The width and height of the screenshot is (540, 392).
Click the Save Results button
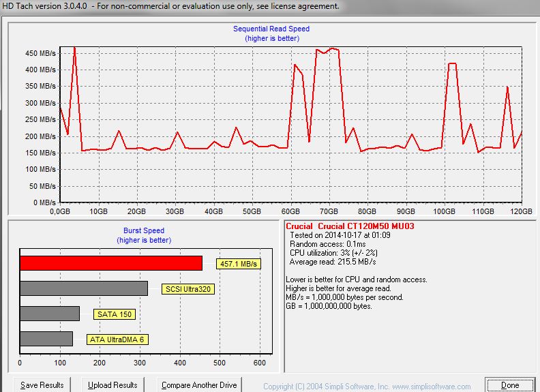42,385
